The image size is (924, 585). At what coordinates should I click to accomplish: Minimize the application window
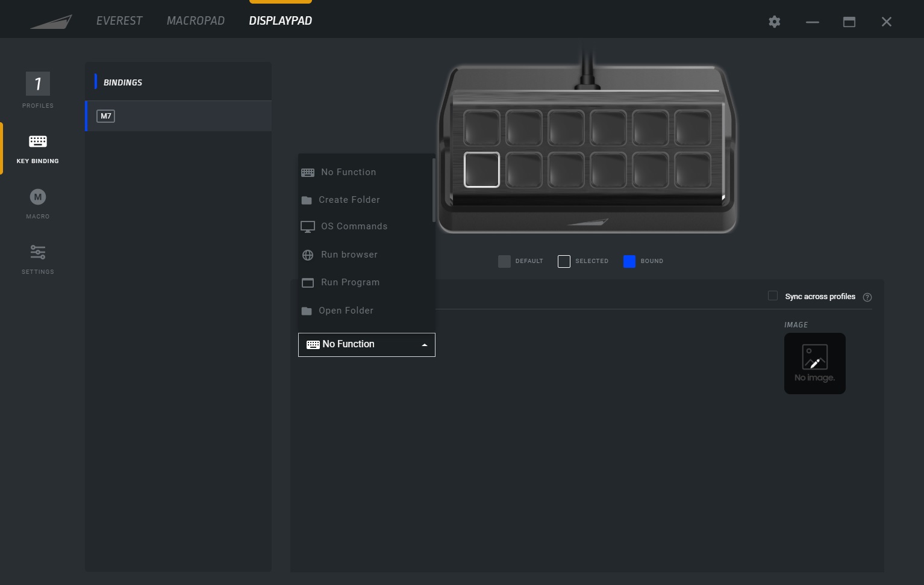[x=813, y=22]
